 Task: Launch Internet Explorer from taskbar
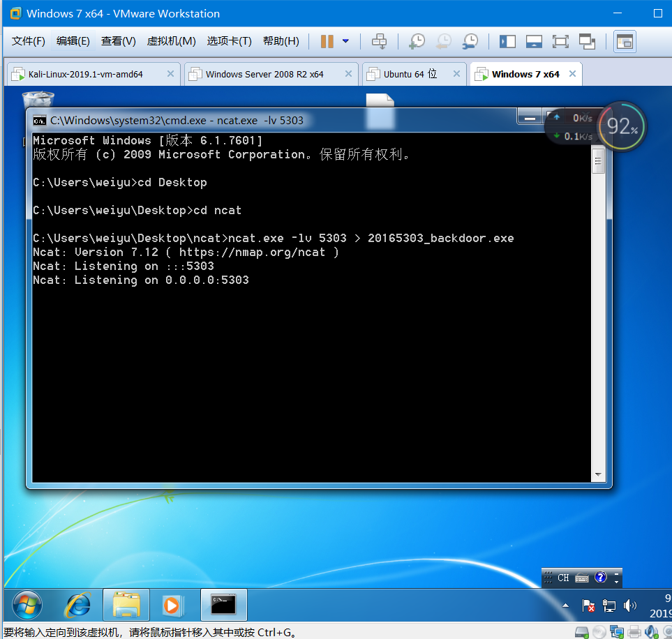77,605
